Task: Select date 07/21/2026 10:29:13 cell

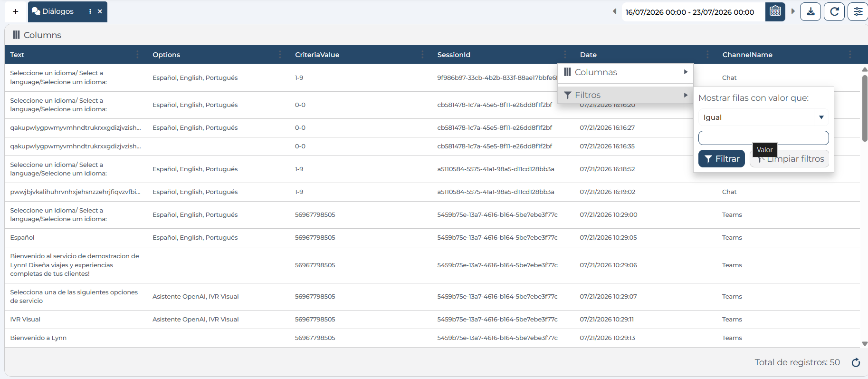Action: click(x=608, y=338)
